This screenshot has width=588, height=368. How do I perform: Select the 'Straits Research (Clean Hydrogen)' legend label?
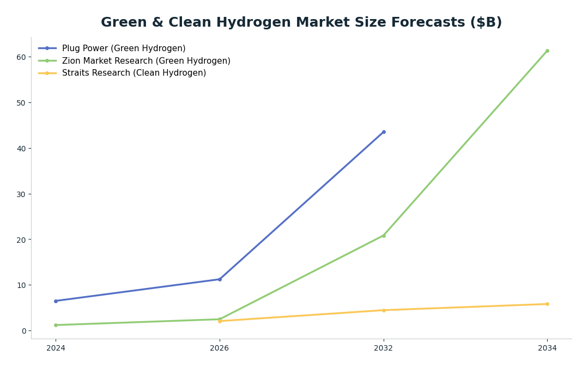pos(134,73)
